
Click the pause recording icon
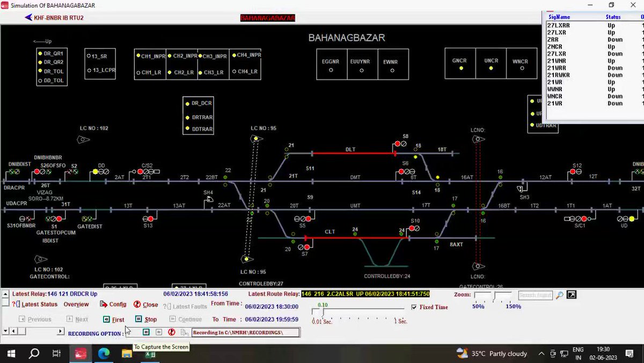[146, 333]
